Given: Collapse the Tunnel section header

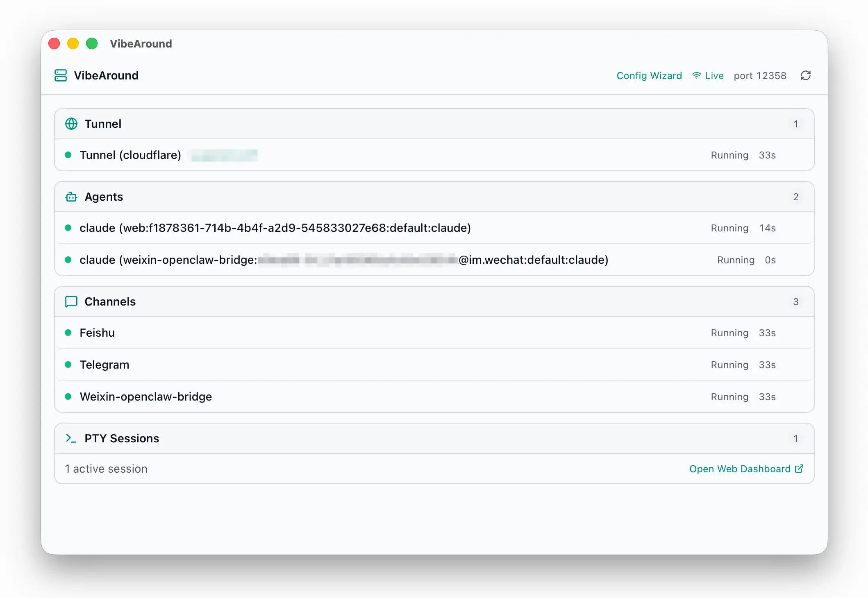Looking at the screenshot, I should [434, 124].
